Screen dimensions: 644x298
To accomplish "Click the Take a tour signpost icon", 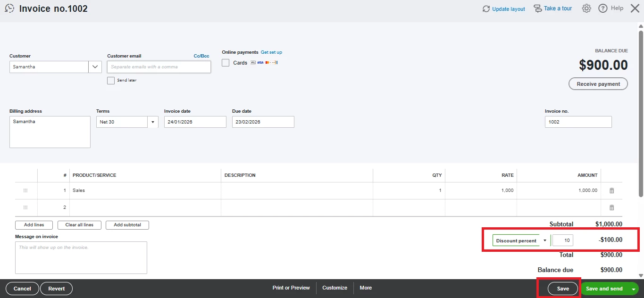I will click(x=537, y=8).
